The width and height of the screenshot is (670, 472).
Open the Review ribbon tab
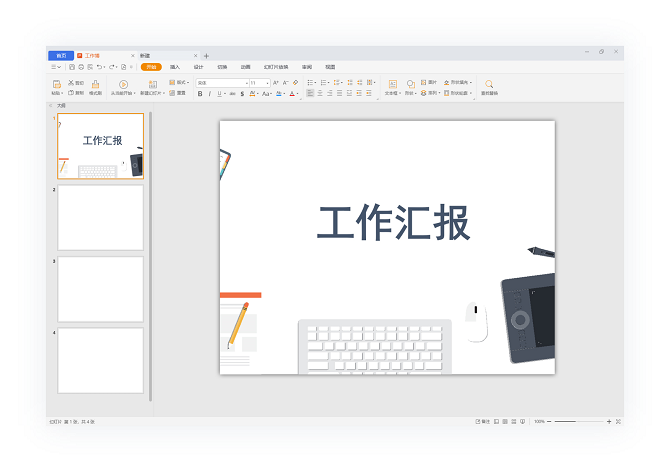point(307,67)
